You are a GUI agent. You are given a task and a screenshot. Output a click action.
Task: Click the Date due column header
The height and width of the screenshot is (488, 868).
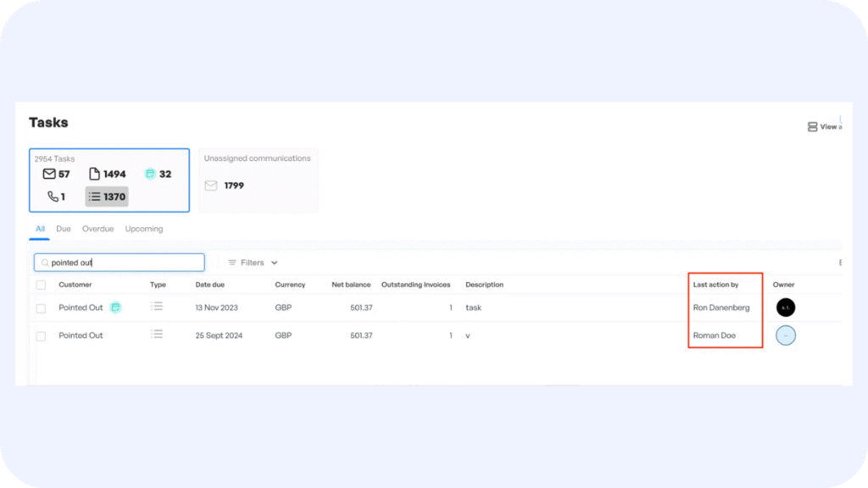tap(215, 285)
